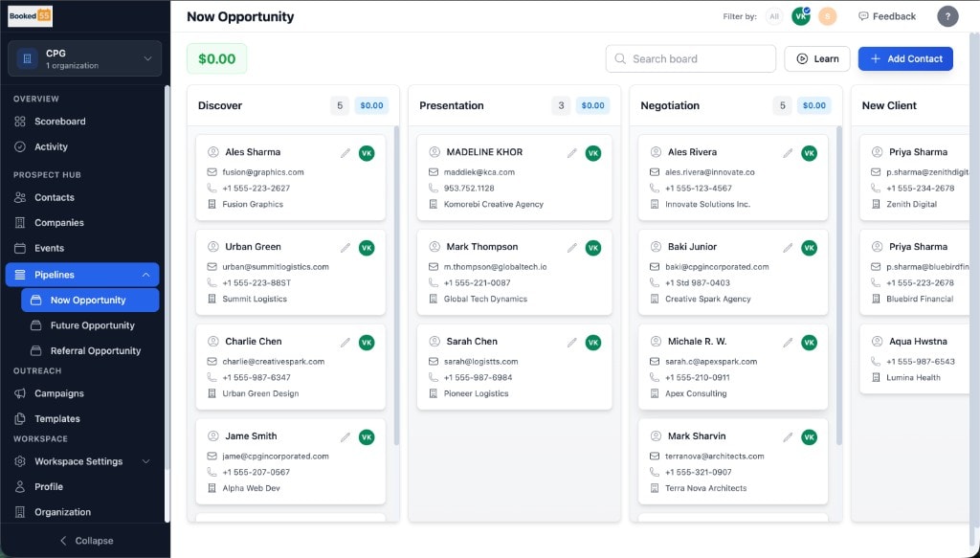Click the Search board field
This screenshot has height=558, width=980.
(x=691, y=58)
